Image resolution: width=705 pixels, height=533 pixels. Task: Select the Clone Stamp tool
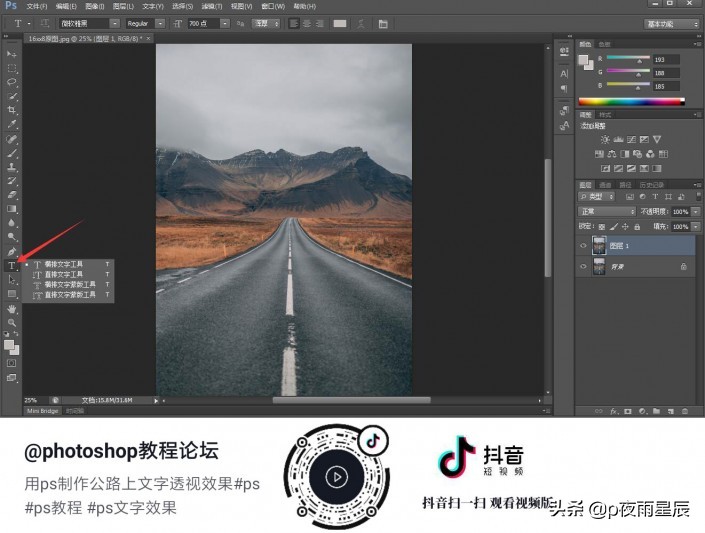(x=12, y=167)
